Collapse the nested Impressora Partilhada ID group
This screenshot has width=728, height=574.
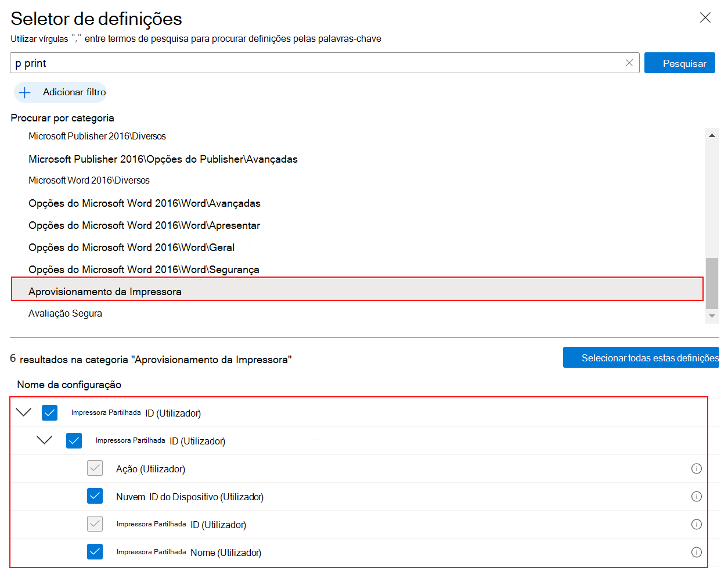pyautogui.click(x=45, y=440)
